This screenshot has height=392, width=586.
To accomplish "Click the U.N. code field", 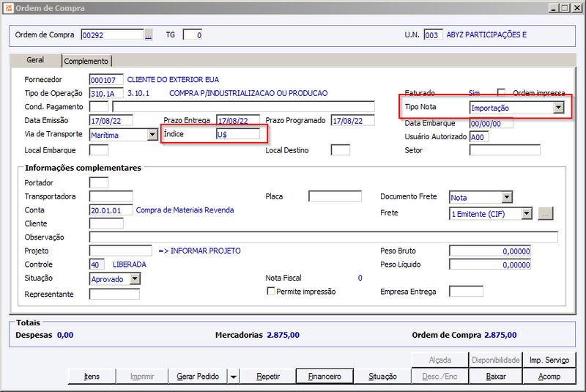I will tap(434, 35).
